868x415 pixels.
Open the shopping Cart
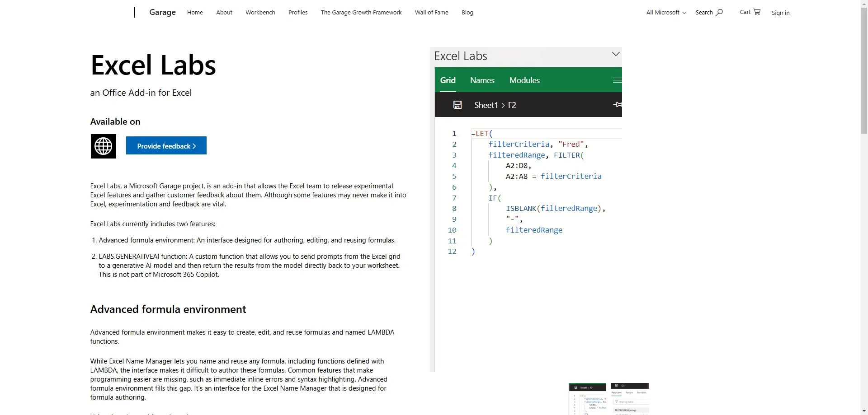[x=749, y=12]
